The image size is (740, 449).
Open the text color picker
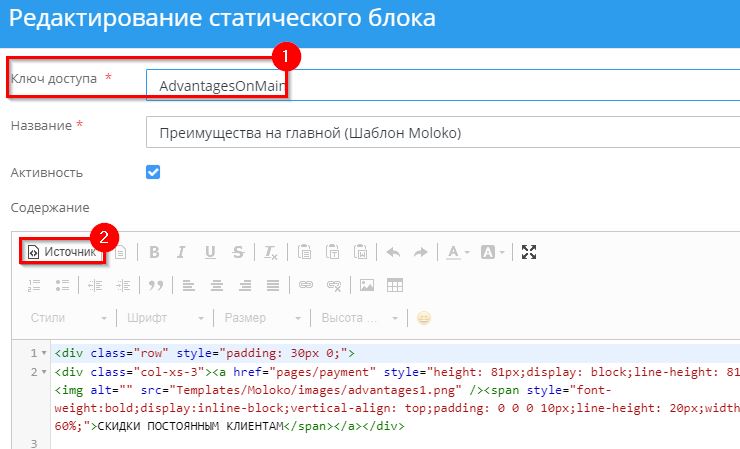click(458, 252)
